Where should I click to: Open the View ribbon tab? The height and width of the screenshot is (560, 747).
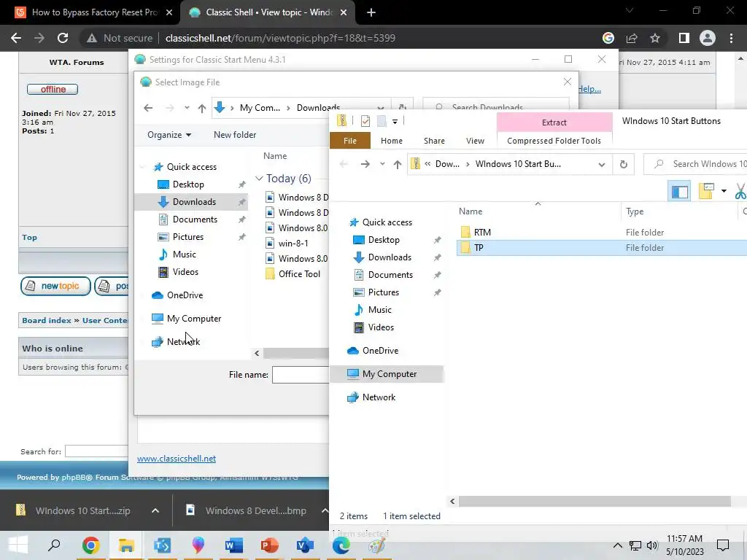[x=475, y=141]
